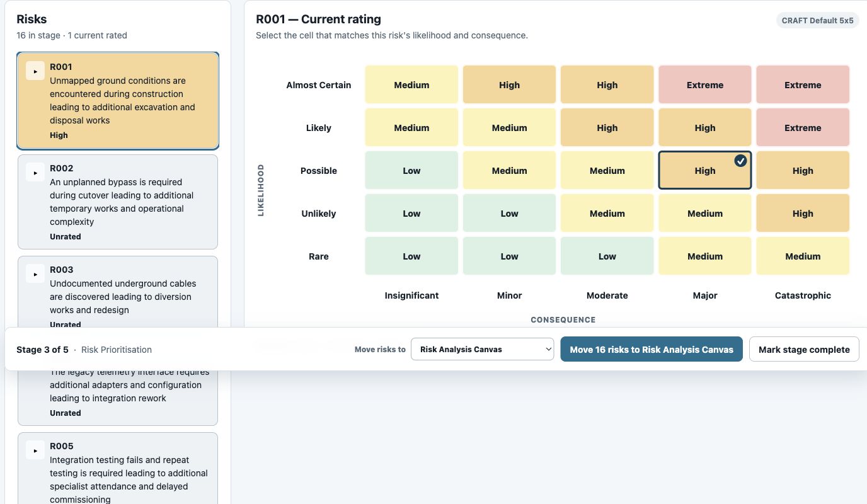Pick the Unlikely and Major Medium cell

click(705, 213)
